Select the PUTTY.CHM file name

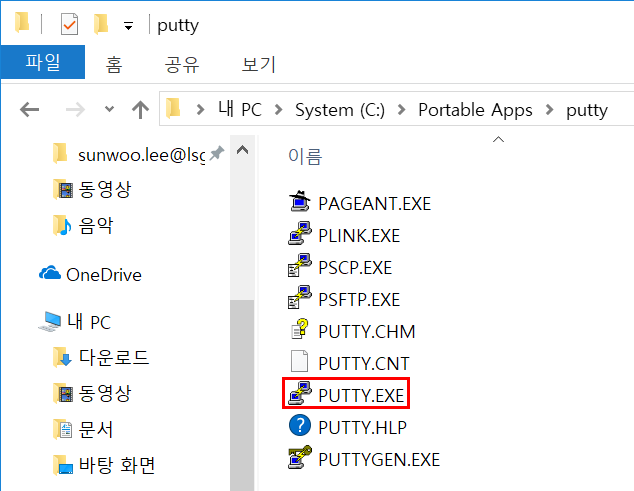click(367, 332)
